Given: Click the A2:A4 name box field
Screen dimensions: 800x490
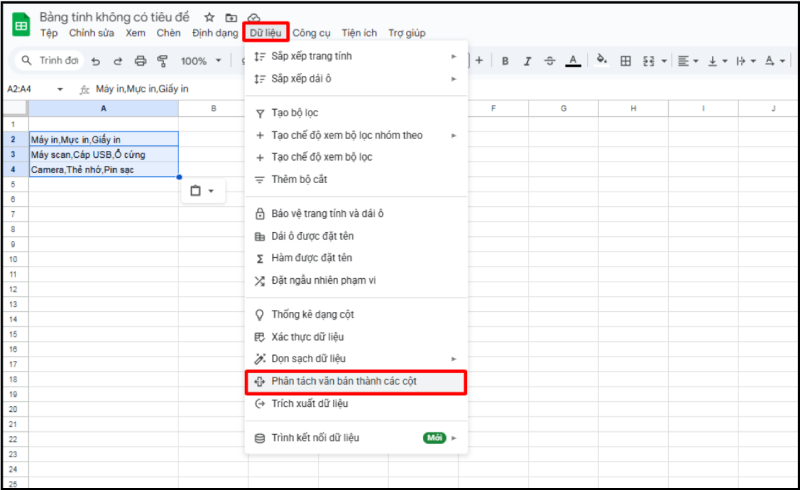Looking at the screenshot, I should coord(30,89).
